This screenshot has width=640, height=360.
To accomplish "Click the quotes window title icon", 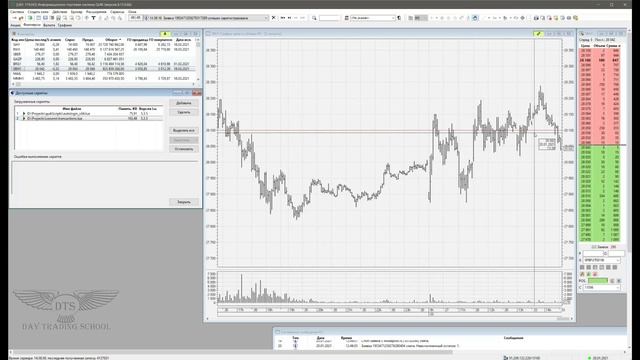I will click(14, 33).
